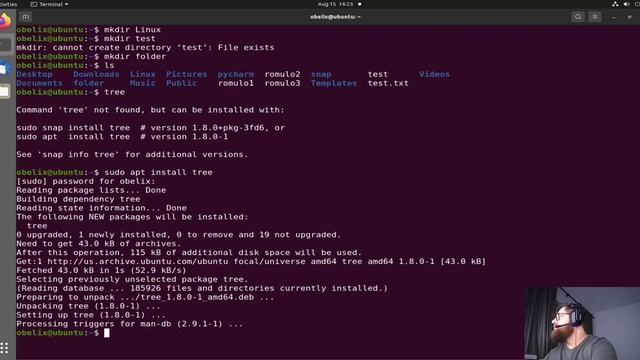This screenshot has height=360, width=640.
Task: Click the 'Videos' directory name
Action: [434, 74]
